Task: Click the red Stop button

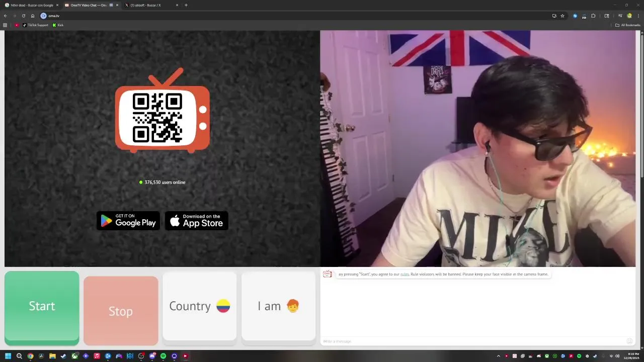Action: 121,311
